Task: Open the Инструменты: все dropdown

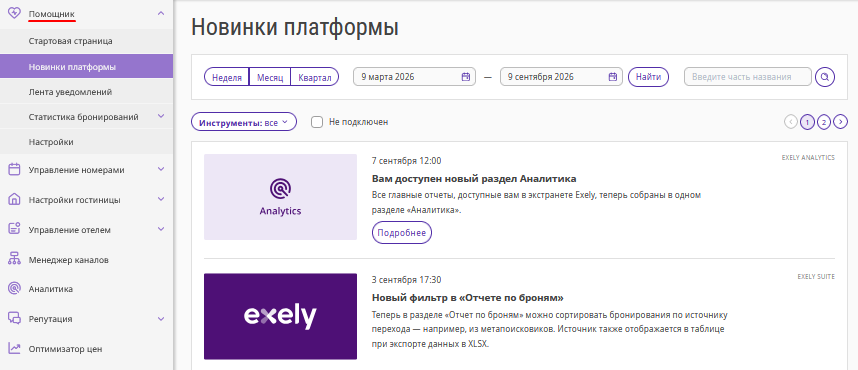Action: pos(244,122)
